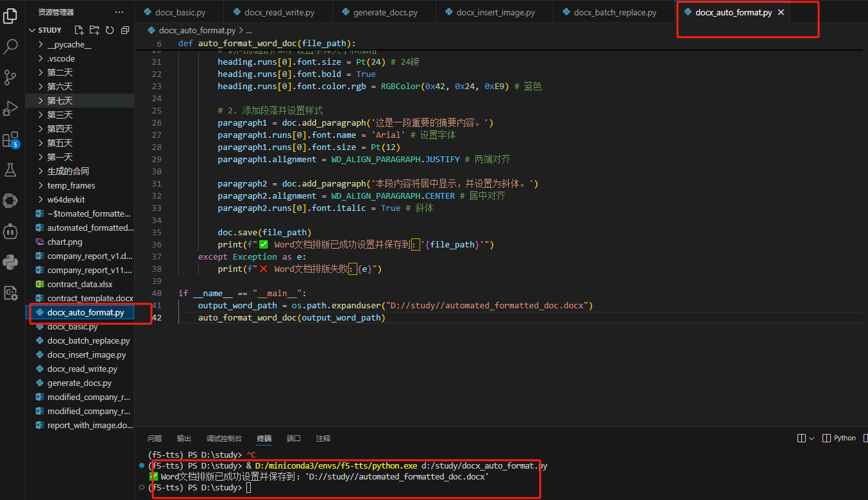Create a new file in STUDY folder
The width and height of the screenshot is (868, 500).
79,30
